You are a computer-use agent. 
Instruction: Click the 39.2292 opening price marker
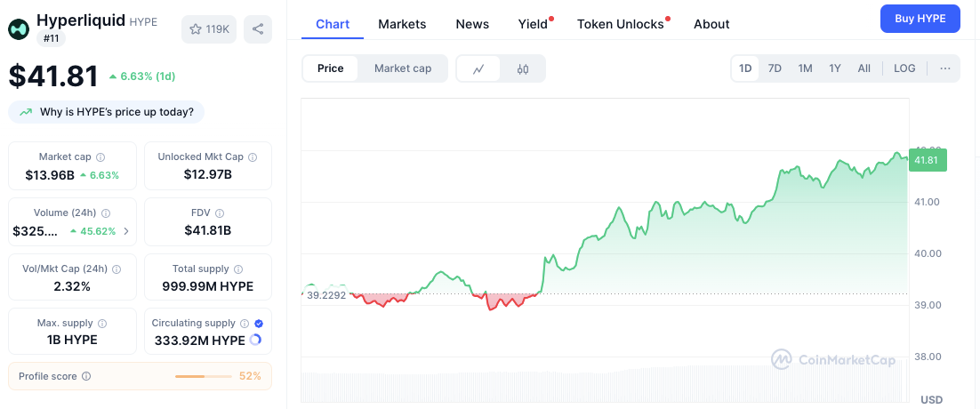[326, 295]
